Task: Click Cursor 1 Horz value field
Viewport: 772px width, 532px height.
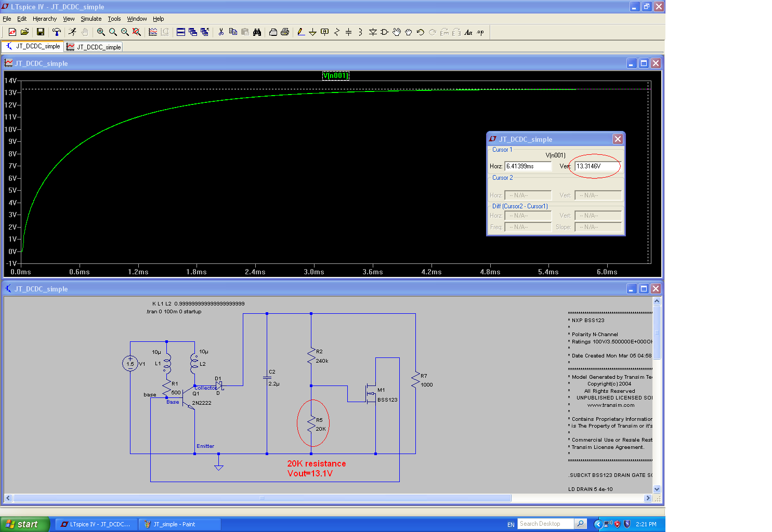Action: 527,166
